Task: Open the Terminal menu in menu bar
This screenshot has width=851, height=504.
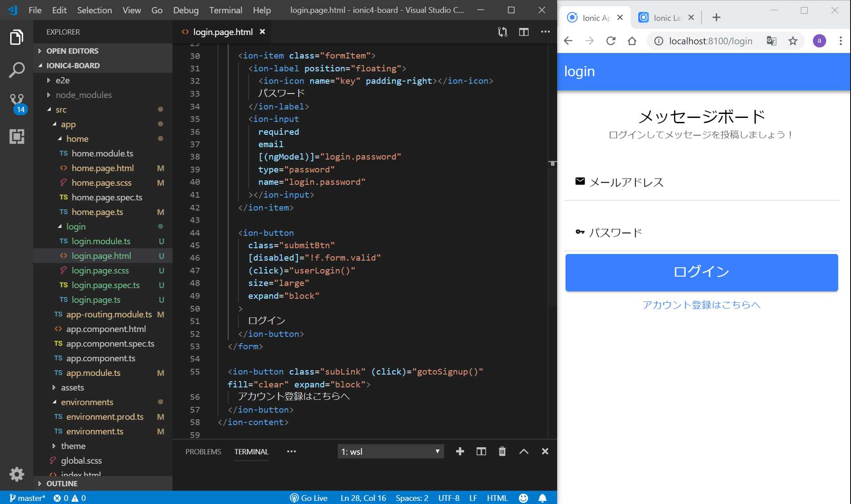Action: point(225,10)
